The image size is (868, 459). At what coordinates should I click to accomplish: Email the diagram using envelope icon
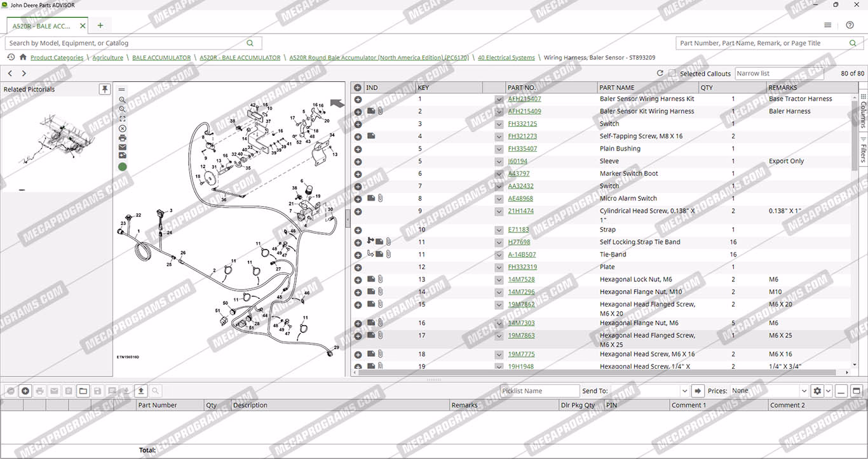(x=122, y=147)
